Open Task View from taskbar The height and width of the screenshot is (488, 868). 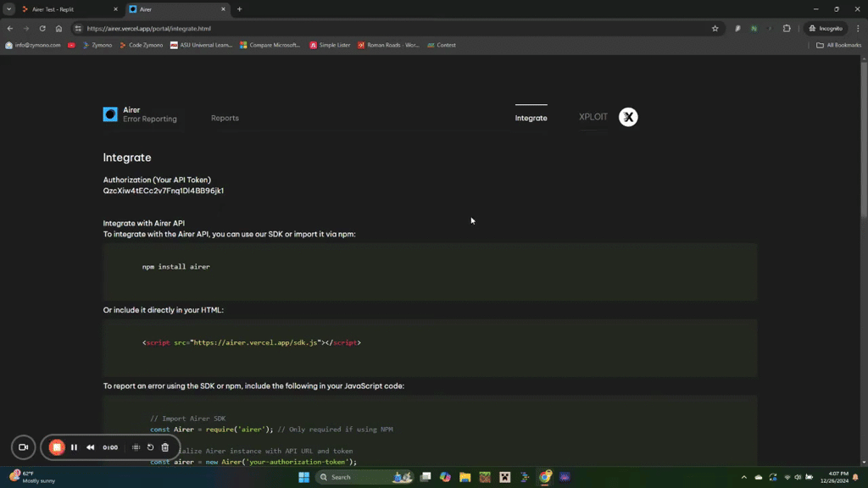point(426,477)
